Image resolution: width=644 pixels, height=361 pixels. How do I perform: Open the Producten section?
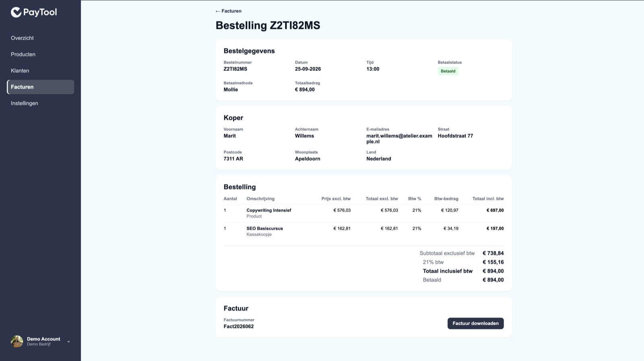(x=23, y=54)
